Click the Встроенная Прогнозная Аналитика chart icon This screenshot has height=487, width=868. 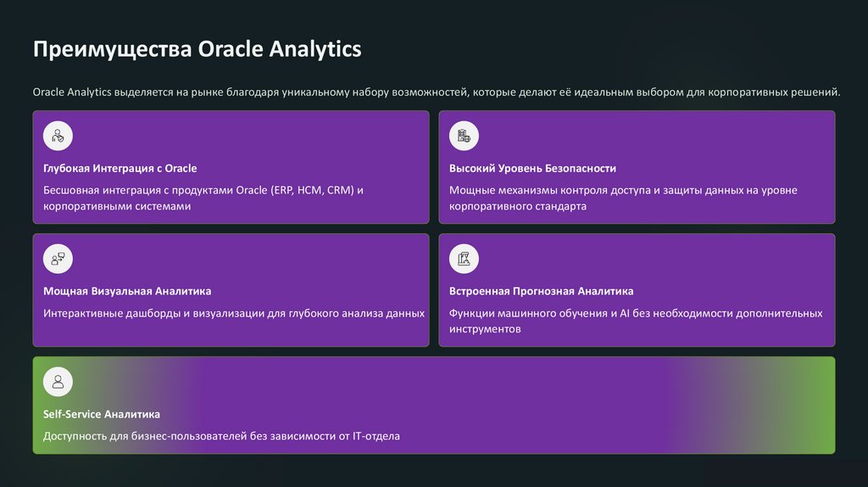click(464, 259)
